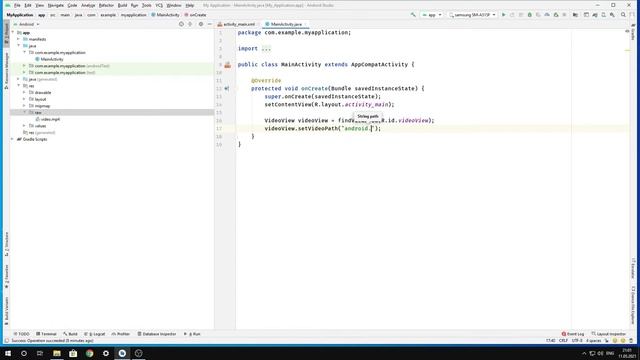The image size is (640, 360).
Task: Click the override gutter icon beside onCreate
Action: [227, 88]
